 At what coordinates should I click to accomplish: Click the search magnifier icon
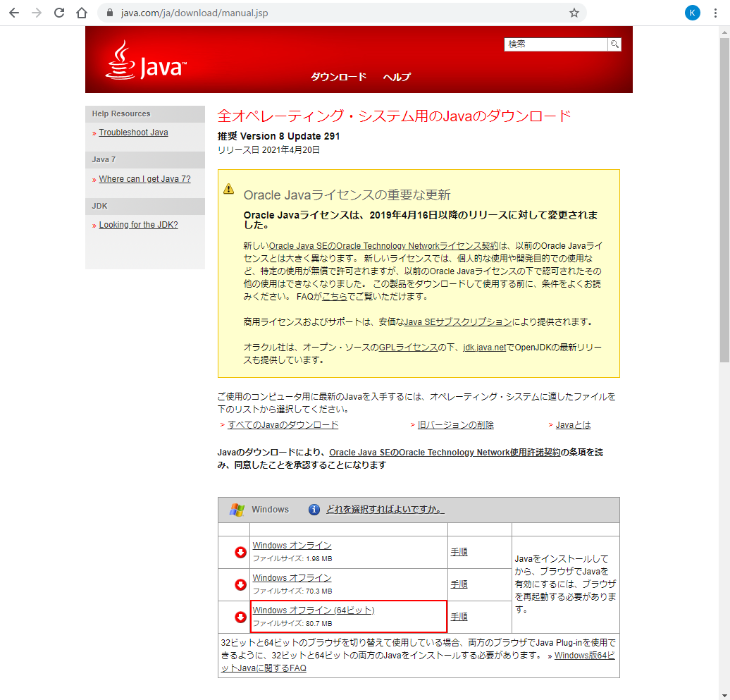tap(614, 44)
